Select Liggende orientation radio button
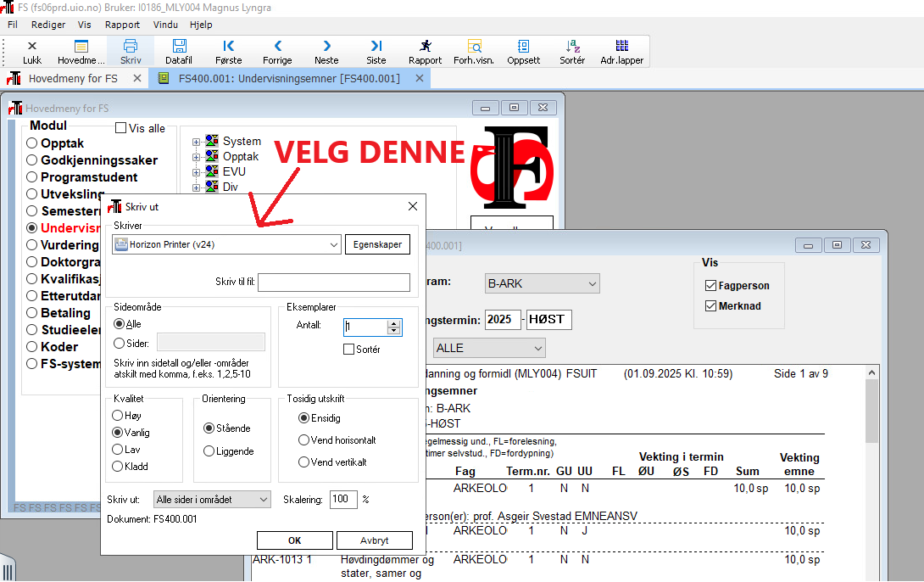Screen dimensions: 924x582 click(x=209, y=451)
